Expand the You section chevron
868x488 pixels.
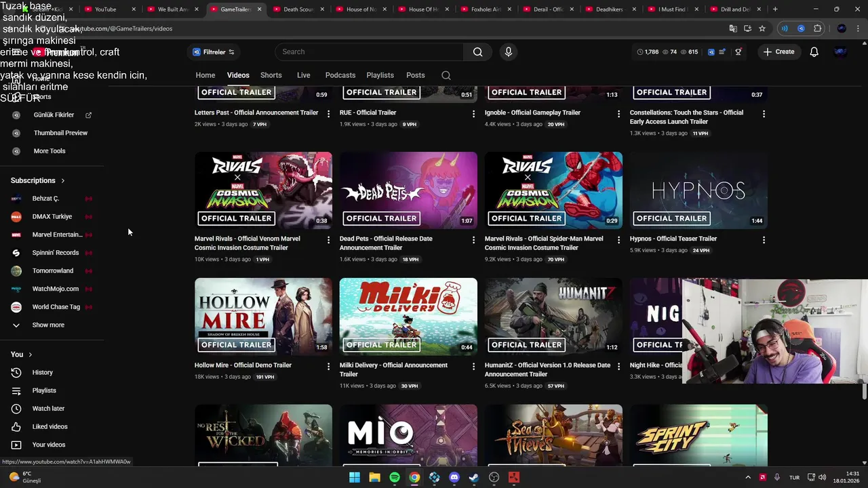(x=30, y=354)
